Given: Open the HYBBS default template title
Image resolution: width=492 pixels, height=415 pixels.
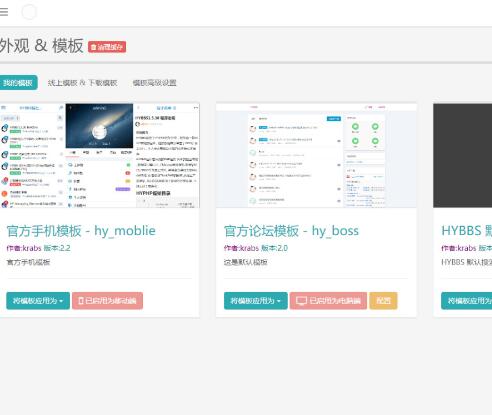Looking at the screenshot, I should coord(467,231).
